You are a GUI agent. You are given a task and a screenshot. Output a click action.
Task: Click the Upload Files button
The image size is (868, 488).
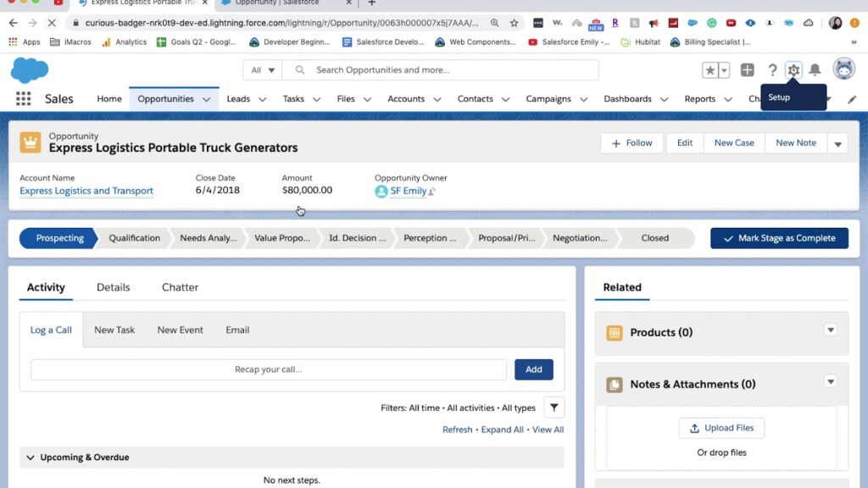721,428
